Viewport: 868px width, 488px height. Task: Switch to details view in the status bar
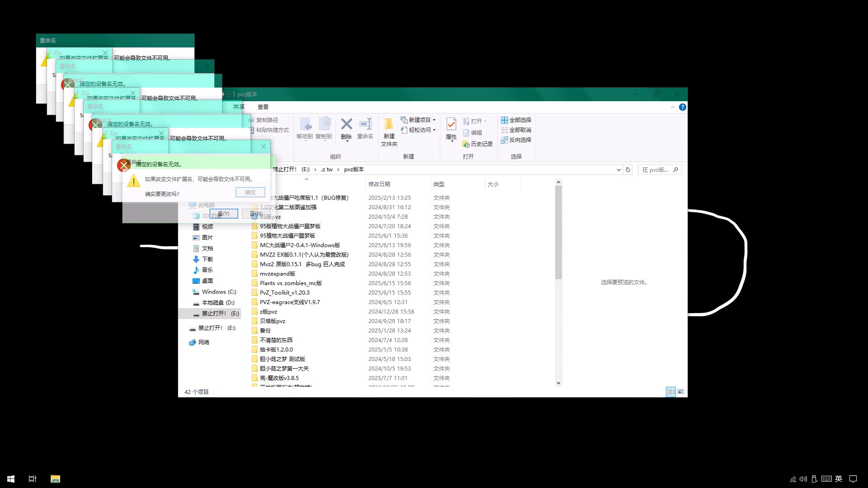(671, 392)
